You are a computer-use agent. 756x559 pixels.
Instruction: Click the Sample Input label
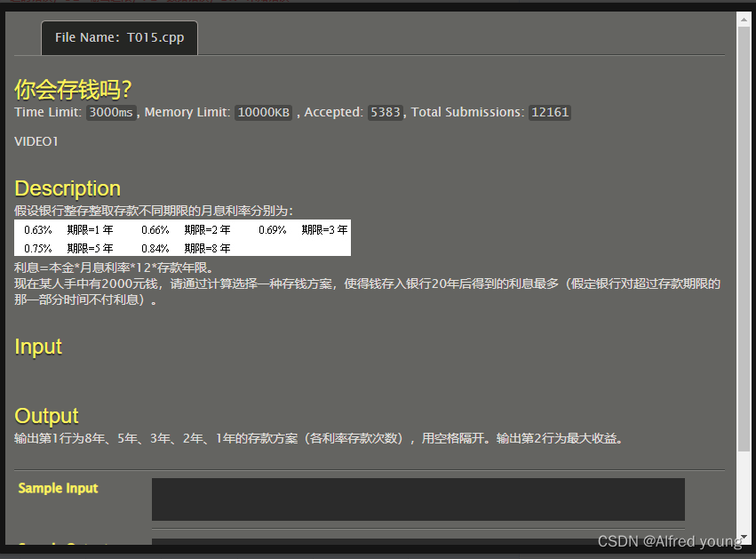[57, 488]
